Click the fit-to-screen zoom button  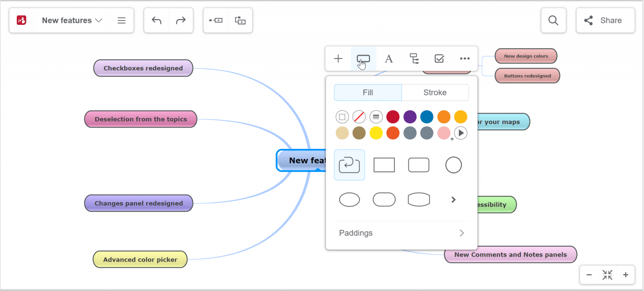pyautogui.click(x=607, y=275)
